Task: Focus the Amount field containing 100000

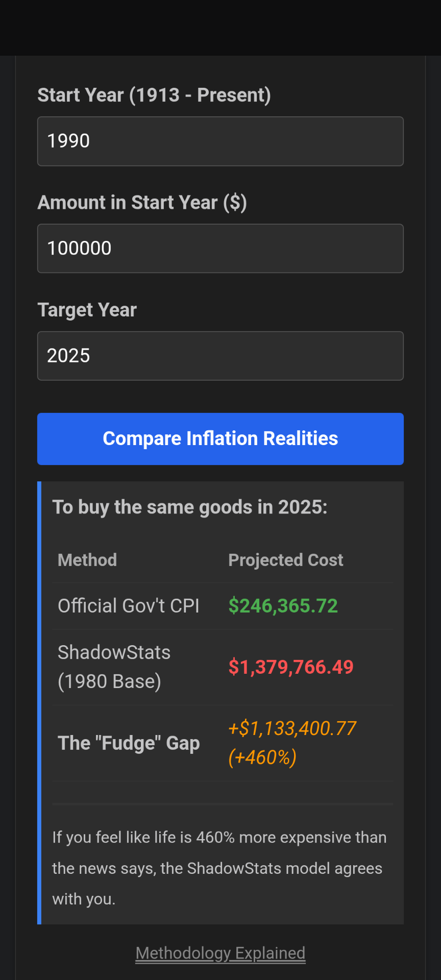Action: tap(220, 249)
